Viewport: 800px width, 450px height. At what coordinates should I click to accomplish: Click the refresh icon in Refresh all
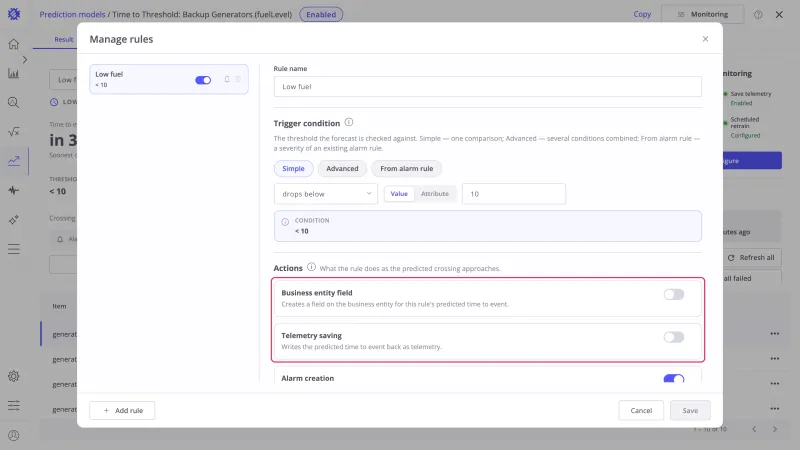pos(731,258)
